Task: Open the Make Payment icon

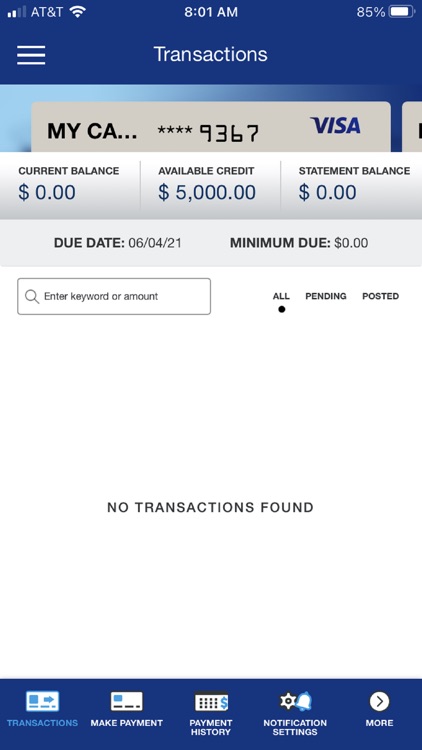Action: coord(126,701)
